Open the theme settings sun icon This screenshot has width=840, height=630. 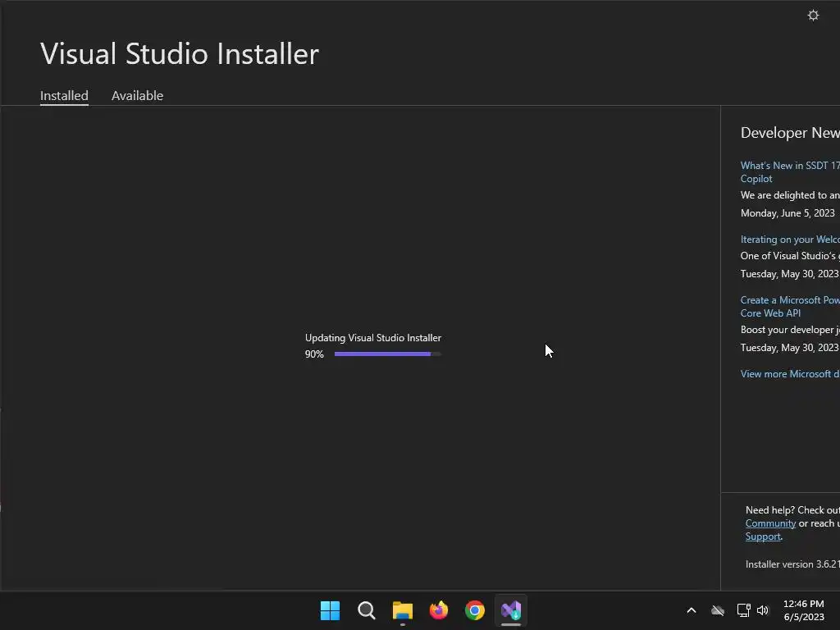(813, 16)
